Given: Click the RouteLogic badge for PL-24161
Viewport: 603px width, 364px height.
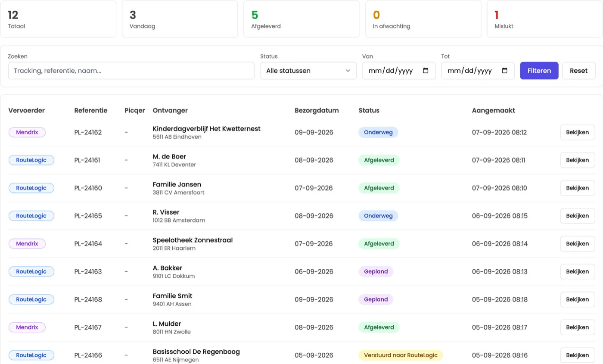Looking at the screenshot, I should coord(31,160).
